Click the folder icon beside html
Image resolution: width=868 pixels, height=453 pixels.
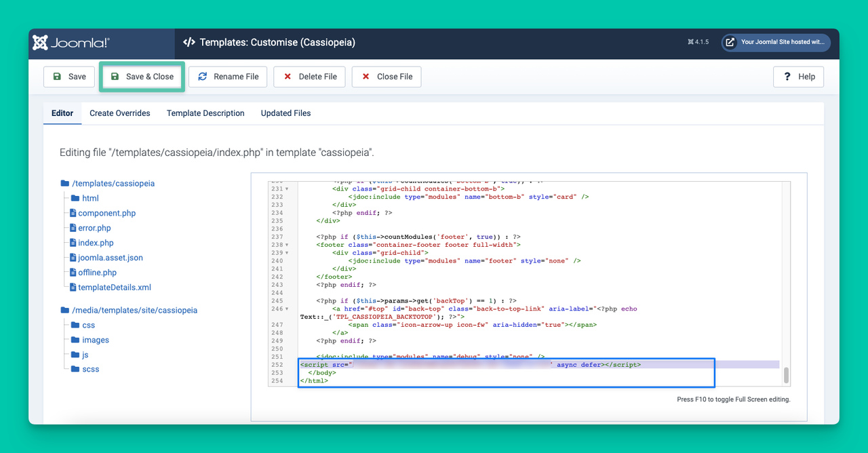tap(75, 198)
